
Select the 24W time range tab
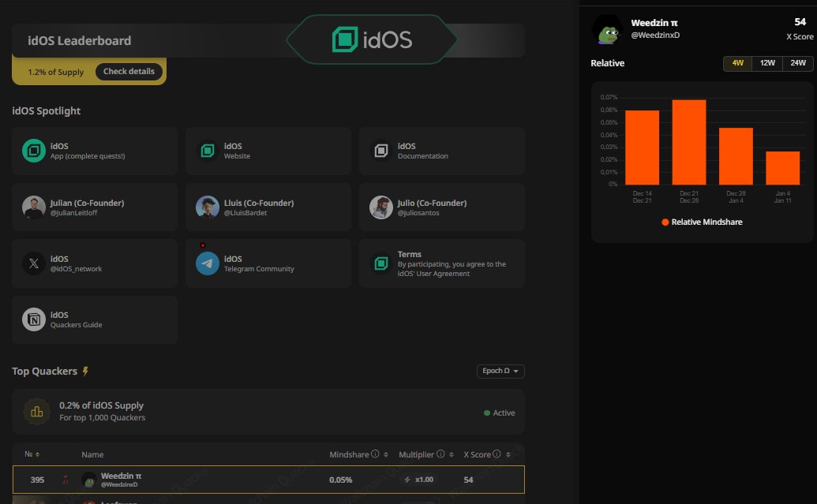(798, 63)
